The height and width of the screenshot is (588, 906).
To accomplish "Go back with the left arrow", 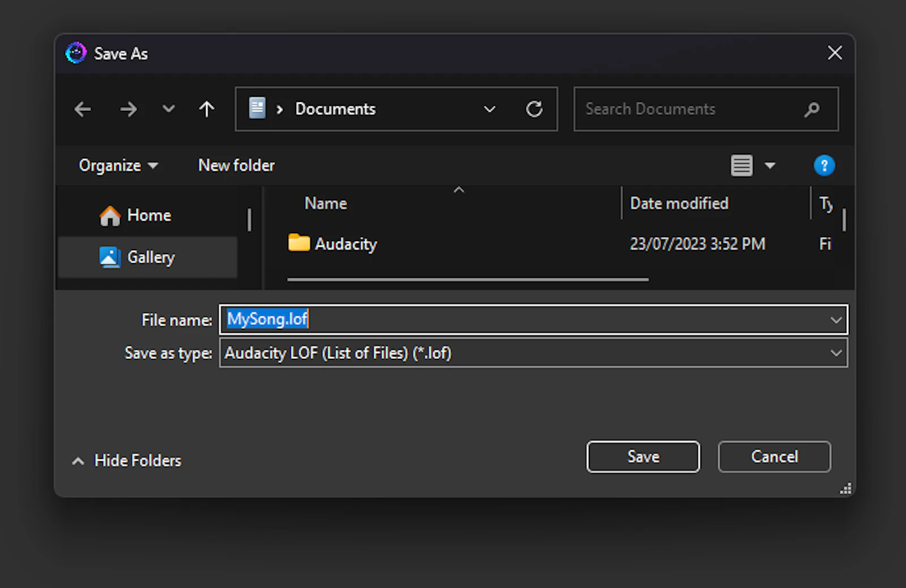I will [83, 109].
